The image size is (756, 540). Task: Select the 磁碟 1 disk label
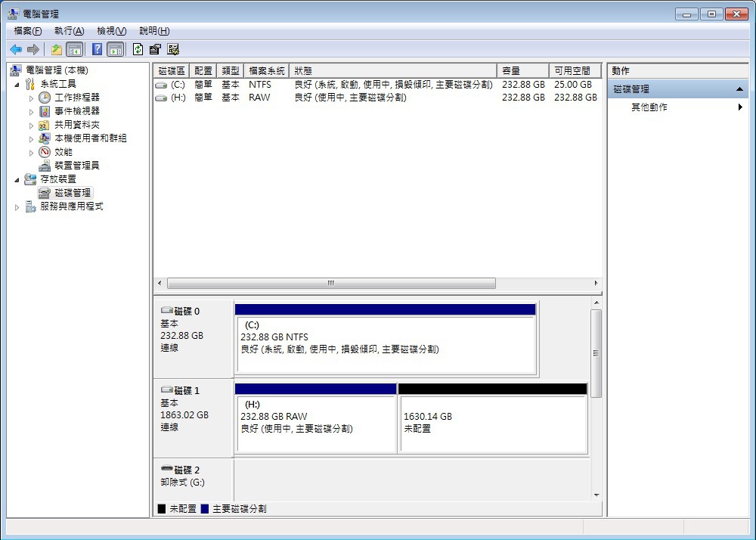pyautogui.click(x=194, y=418)
